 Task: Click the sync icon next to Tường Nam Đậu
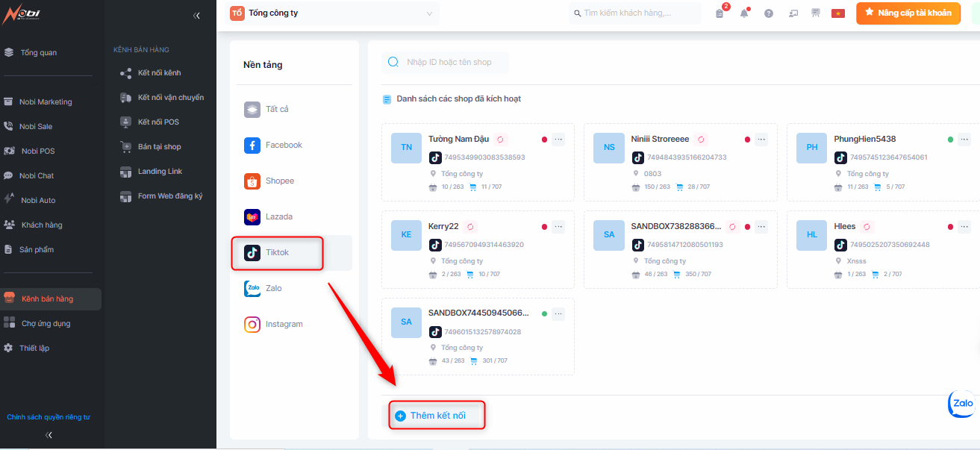pos(501,140)
